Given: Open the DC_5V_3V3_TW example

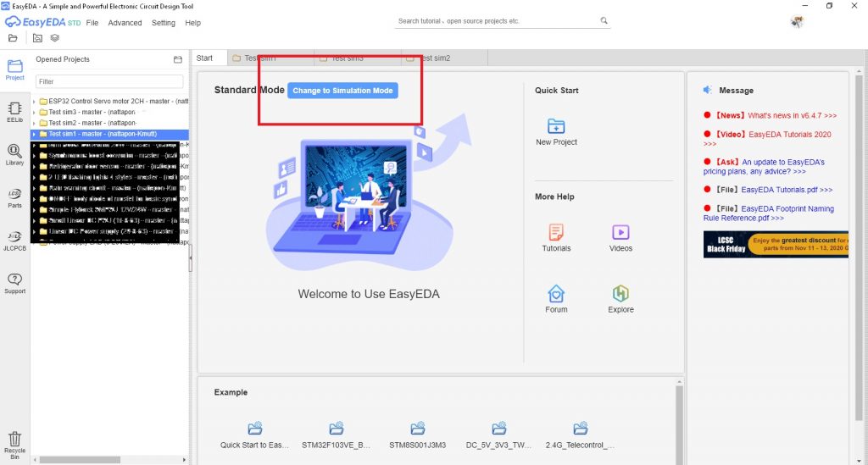Looking at the screenshot, I should (x=498, y=435).
